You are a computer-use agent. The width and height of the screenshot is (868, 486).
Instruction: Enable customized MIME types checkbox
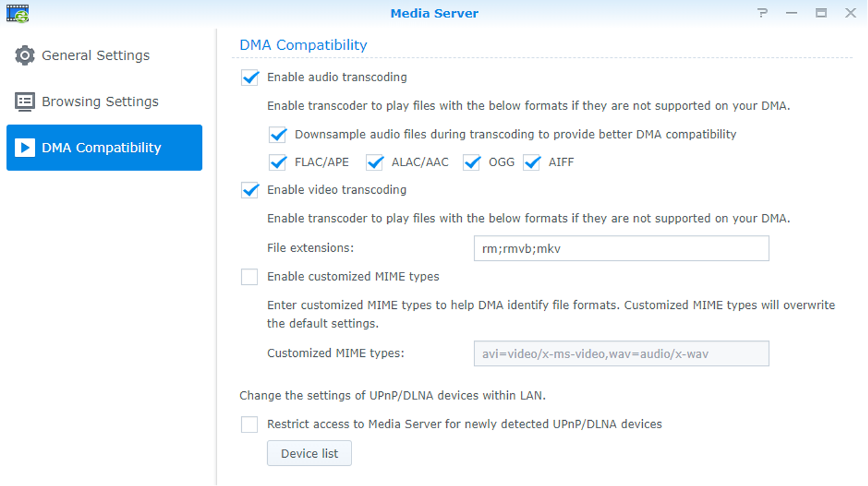pyautogui.click(x=249, y=277)
